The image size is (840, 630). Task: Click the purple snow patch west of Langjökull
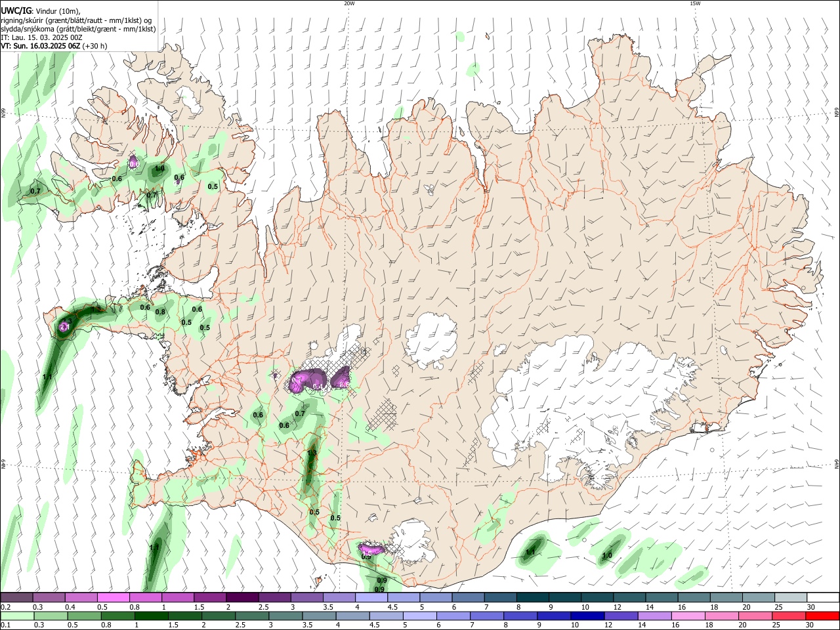click(x=307, y=380)
